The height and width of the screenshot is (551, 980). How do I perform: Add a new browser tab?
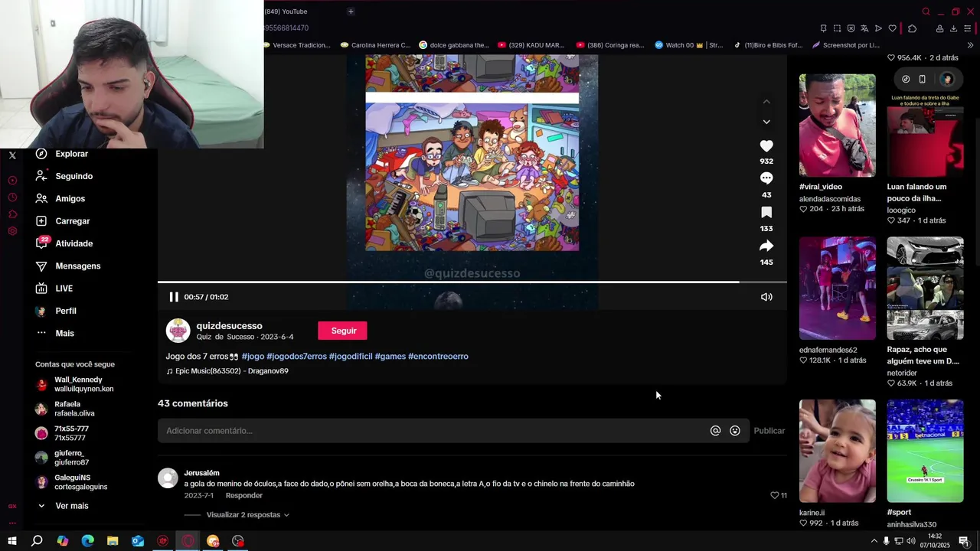pos(351,11)
